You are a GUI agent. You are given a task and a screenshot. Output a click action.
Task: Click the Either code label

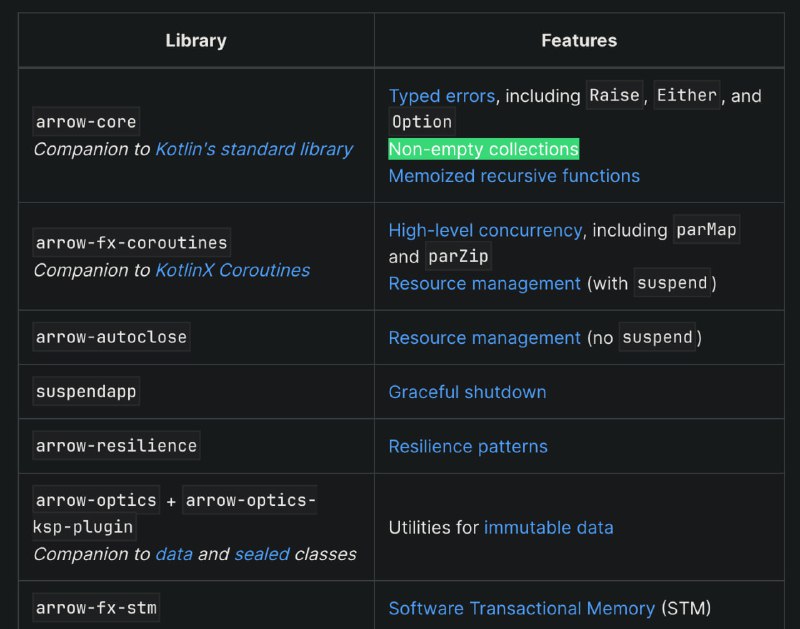[687, 95]
